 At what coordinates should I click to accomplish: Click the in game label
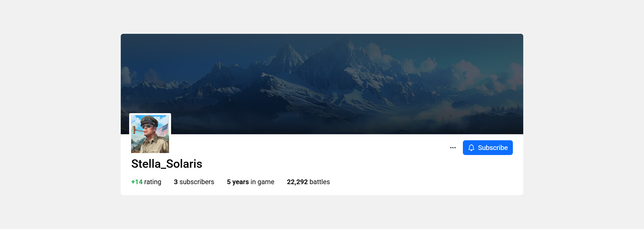[x=263, y=182]
